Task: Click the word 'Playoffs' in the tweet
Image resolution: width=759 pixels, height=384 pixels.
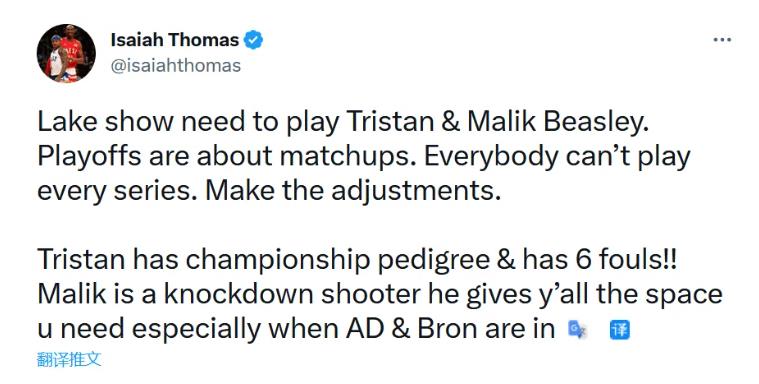Action: click(x=90, y=157)
